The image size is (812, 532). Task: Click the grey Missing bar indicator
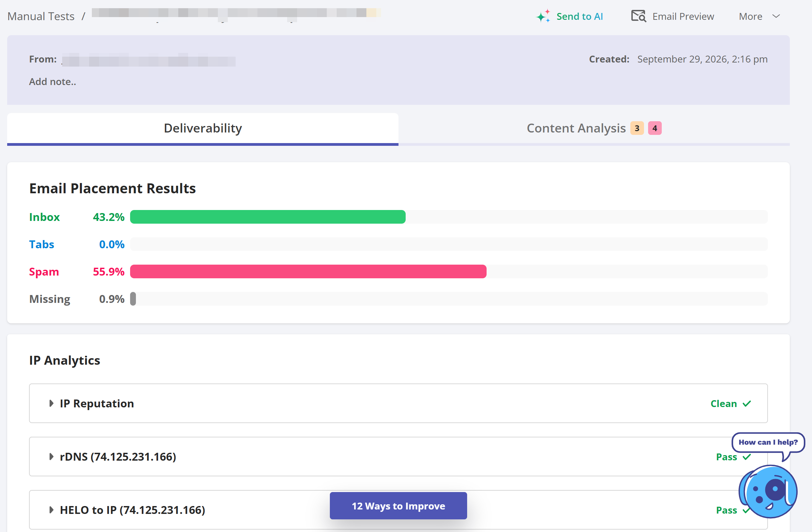click(x=133, y=299)
